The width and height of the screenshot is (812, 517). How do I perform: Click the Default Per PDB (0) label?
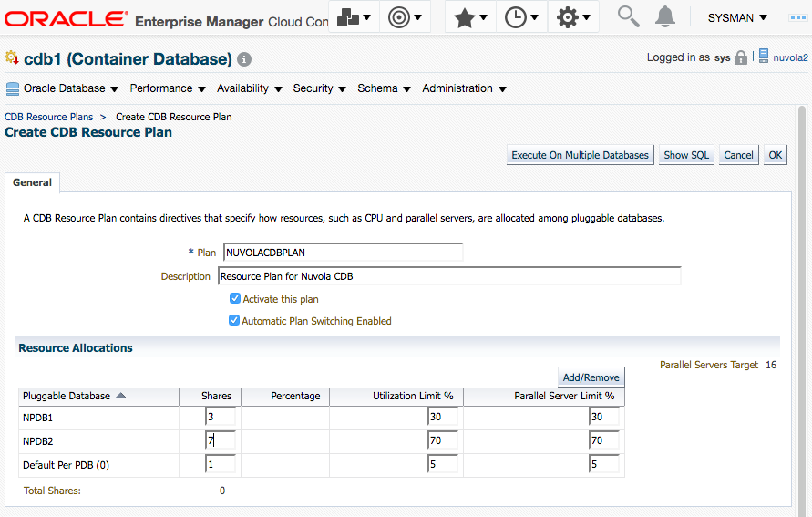click(x=66, y=465)
